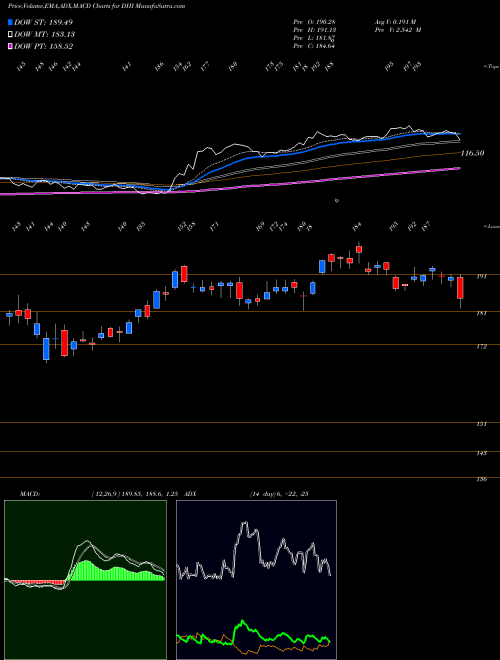This screenshot has height=660, width=500.
Task: Click the ADX panel title label
Action: pyautogui.click(x=190, y=494)
